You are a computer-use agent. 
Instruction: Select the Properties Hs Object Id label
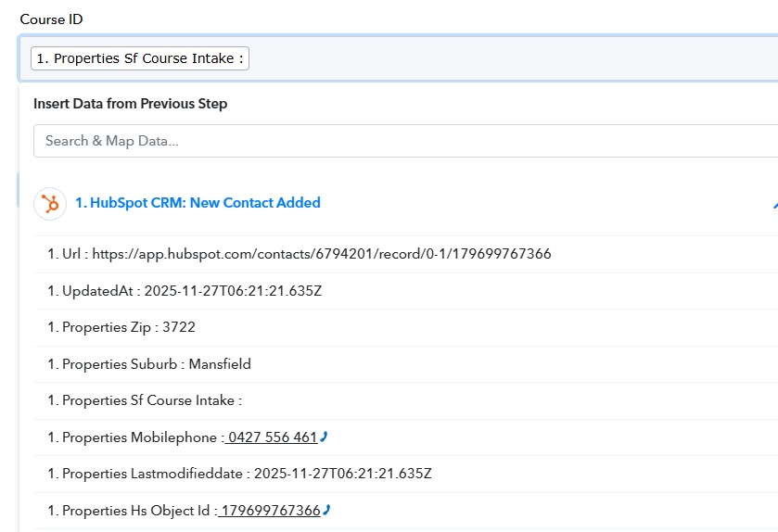click(131, 511)
